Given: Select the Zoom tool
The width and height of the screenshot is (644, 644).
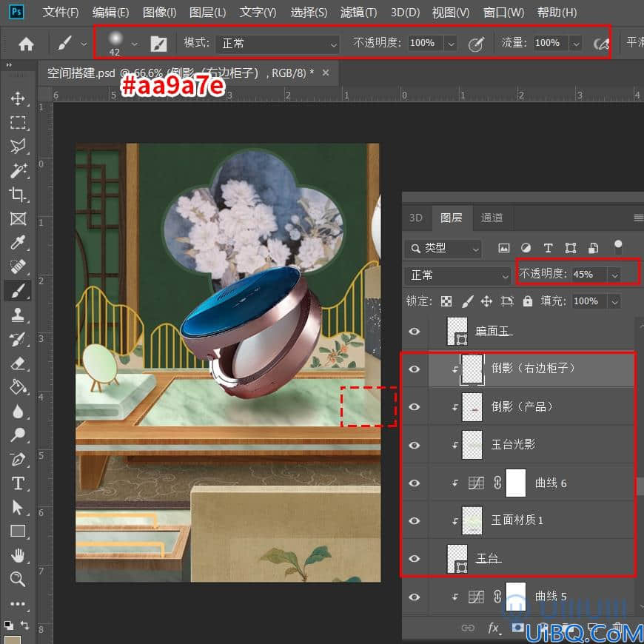Looking at the screenshot, I should pyautogui.click(x=18, y=579).
